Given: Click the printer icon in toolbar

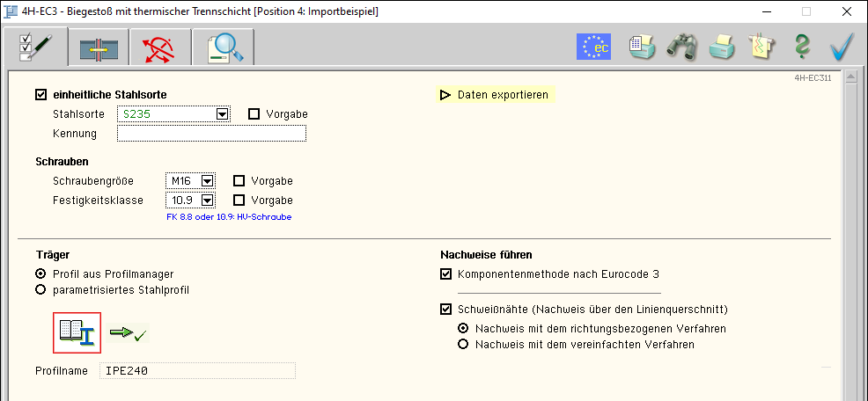Looking at the screenshot, I should pos(723,47).
